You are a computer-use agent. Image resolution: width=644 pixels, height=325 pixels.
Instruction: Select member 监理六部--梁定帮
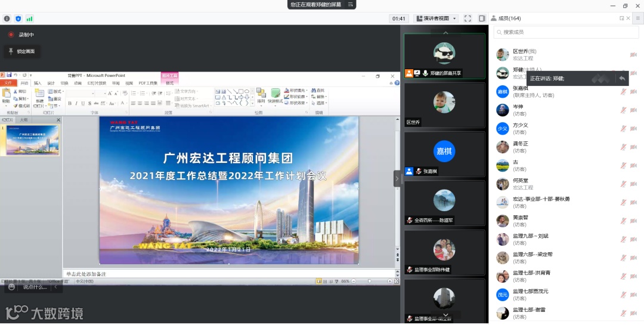coord(566,258)
